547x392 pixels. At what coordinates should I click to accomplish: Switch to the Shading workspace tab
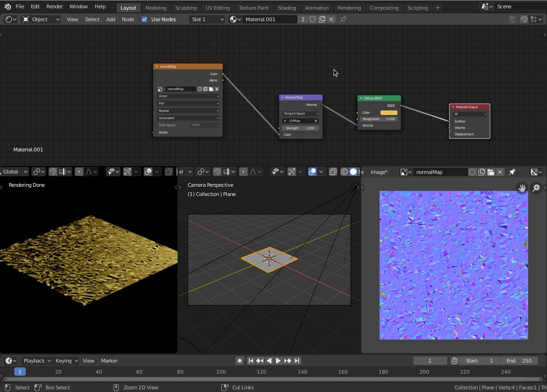(x=287, y=8)
